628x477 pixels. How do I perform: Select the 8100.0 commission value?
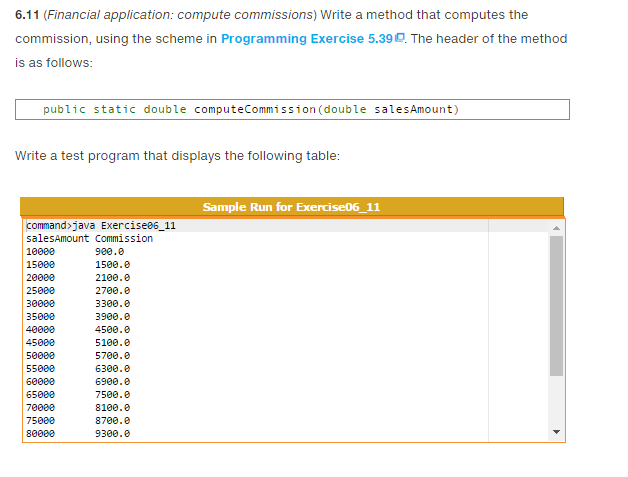[113, 408]
